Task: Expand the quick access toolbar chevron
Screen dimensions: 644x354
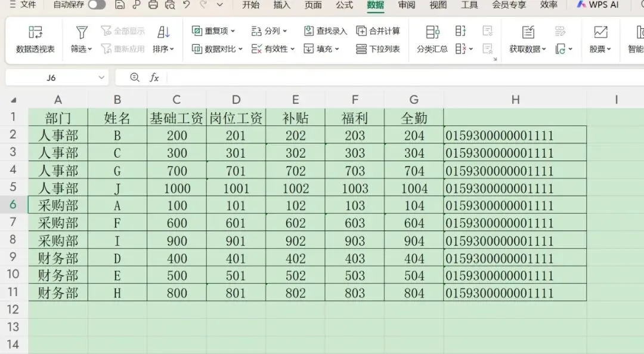Action: tap(219, 5)
